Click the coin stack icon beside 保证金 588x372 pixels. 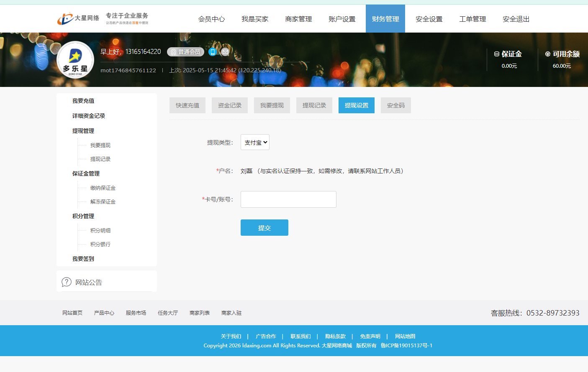pos(497,54)
